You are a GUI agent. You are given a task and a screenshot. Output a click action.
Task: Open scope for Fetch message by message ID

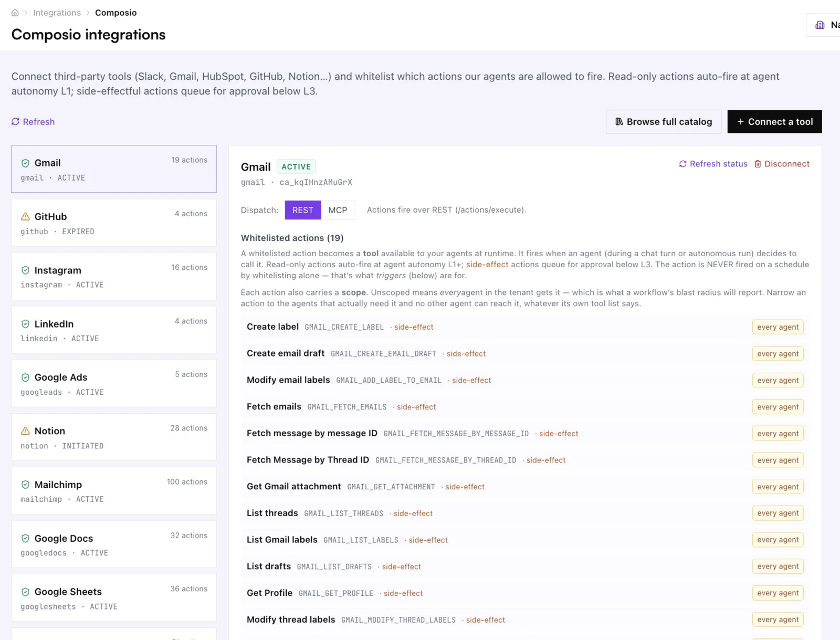click(x=778, y=434)
